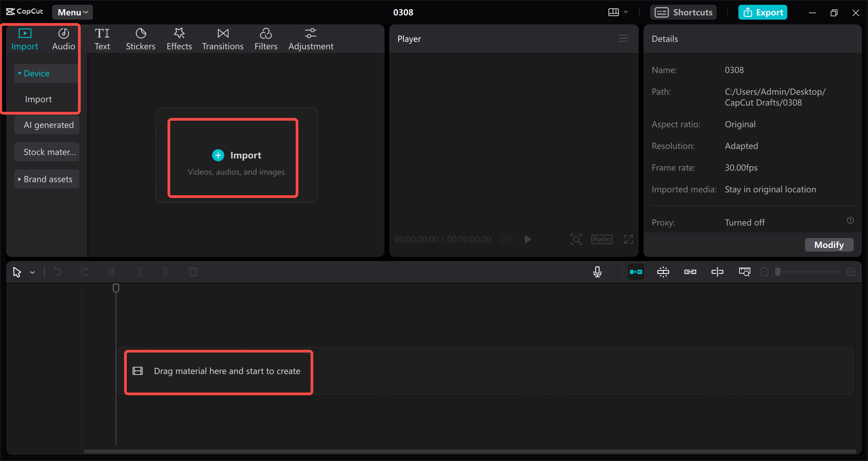Click the 'Turned off' proxy value
Image resolution: width=868 pixels, height=461 pixels.
pos(745,222)
